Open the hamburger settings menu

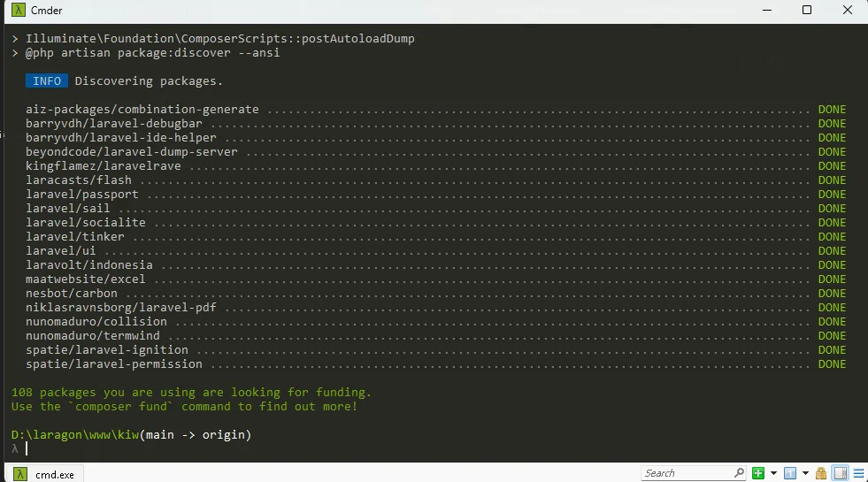tap(858, 473)
